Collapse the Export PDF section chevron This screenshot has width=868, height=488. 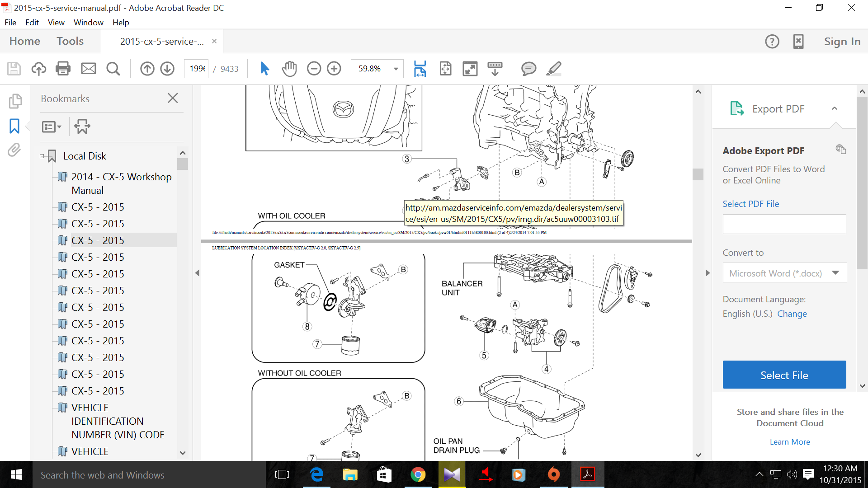click(835, 108)
